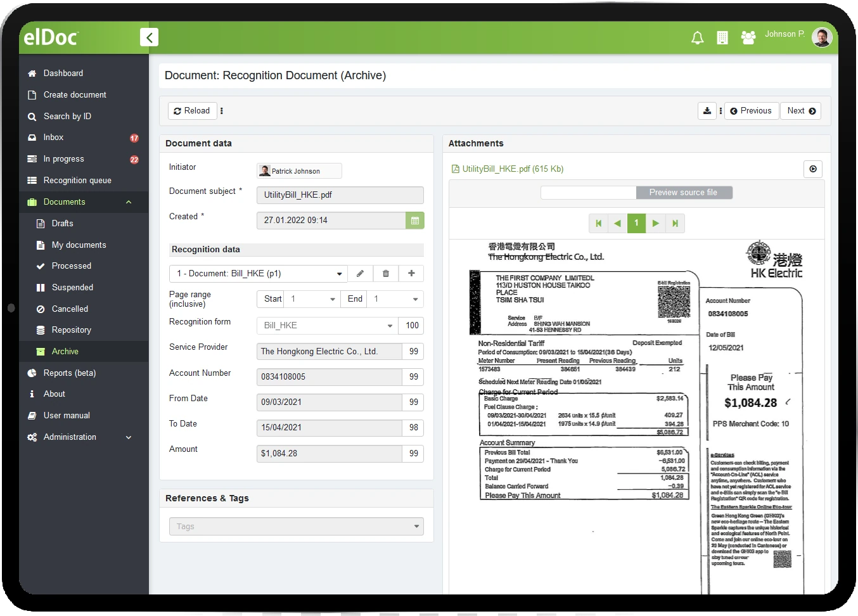Open the Tags dropdown
This screenshot has height=616, width=858.
[x=296, y=527]
